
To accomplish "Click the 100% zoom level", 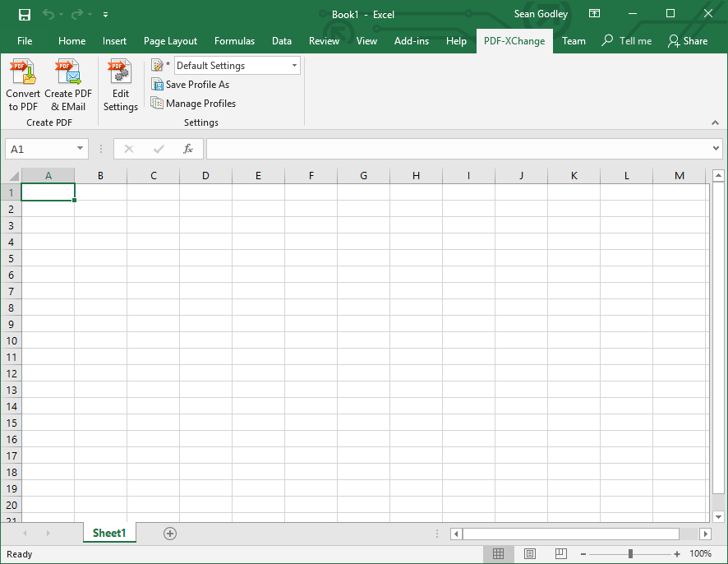I will 700,554.
